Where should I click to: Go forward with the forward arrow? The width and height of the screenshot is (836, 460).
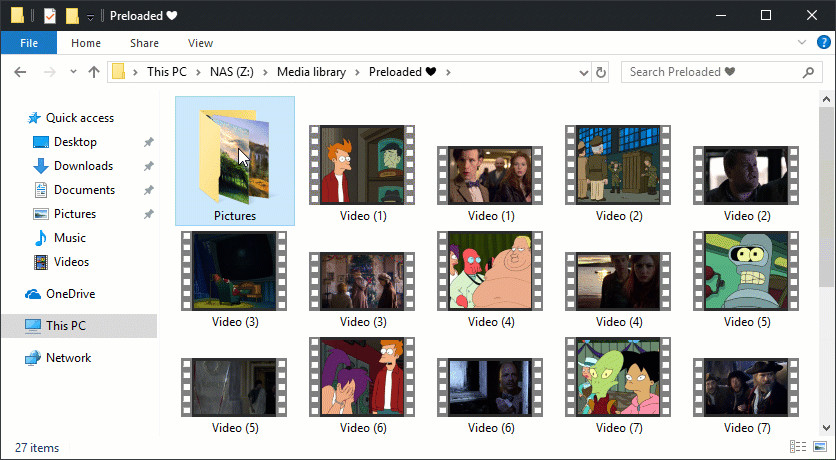pos(50,72)
